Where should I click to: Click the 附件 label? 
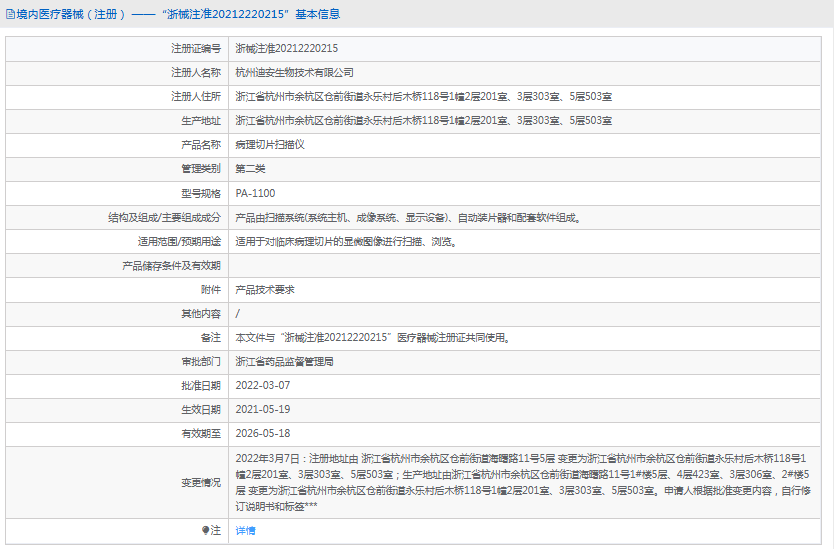coord(211,289)
